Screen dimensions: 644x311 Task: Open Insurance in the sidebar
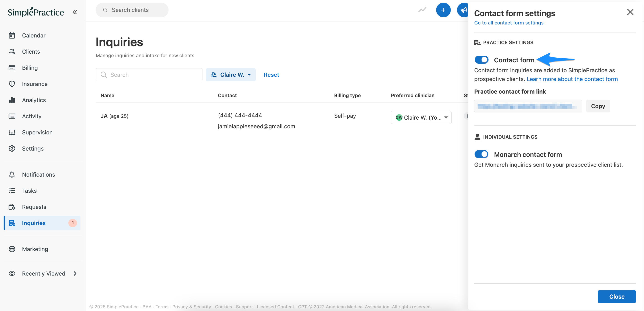click(35, 84)
